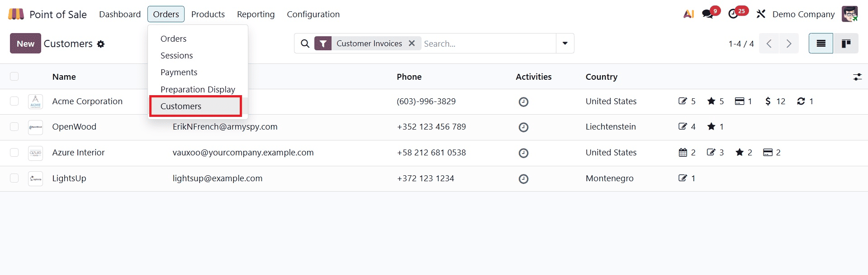Screen dimensions: 868x275
Task: Click Acme Corporation activity clock
Action: pos(523,102)
